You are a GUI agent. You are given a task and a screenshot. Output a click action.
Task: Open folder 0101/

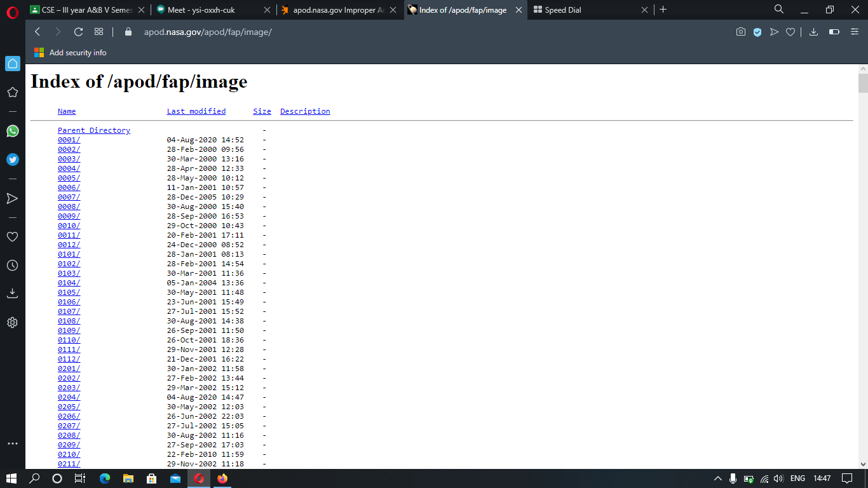(69, 254)
